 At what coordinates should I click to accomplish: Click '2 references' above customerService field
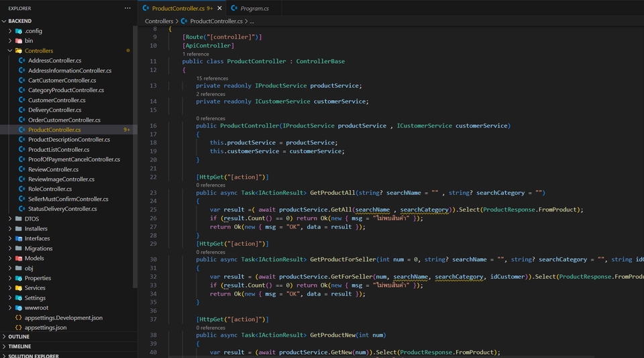point(211,94)
